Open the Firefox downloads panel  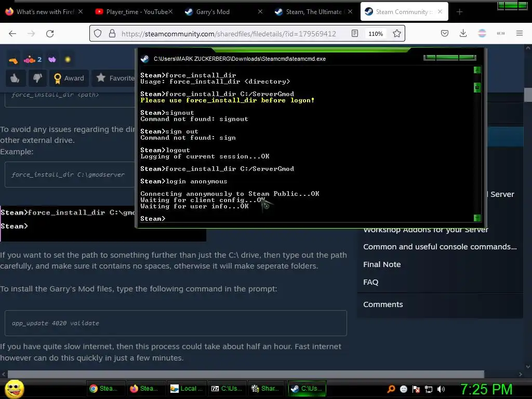click(x=463, y=33)
